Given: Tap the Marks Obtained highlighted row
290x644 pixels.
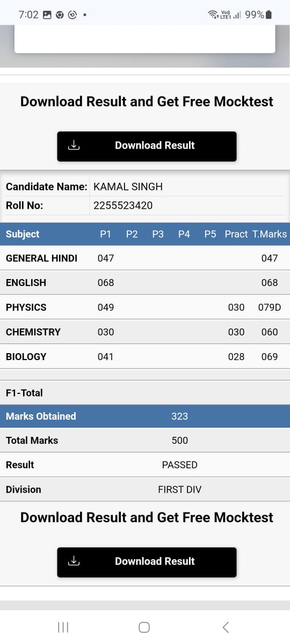Looking at the screenshot, I should coord(145,416).
